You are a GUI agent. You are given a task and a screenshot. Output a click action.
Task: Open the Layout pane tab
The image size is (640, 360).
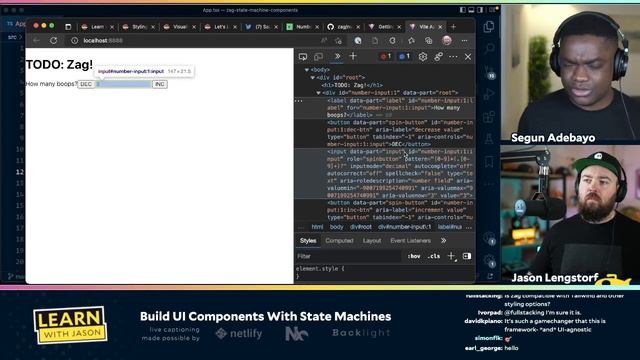(372, 241)
